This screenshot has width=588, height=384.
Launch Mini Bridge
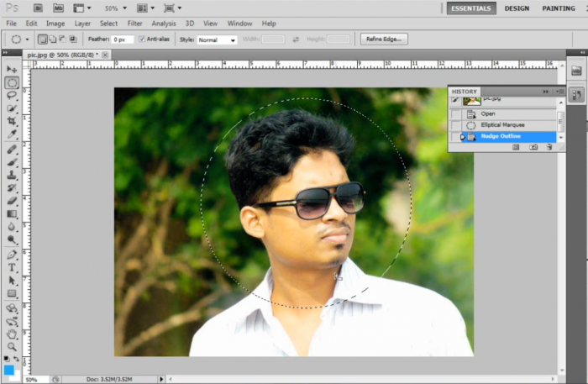point(58,8)
